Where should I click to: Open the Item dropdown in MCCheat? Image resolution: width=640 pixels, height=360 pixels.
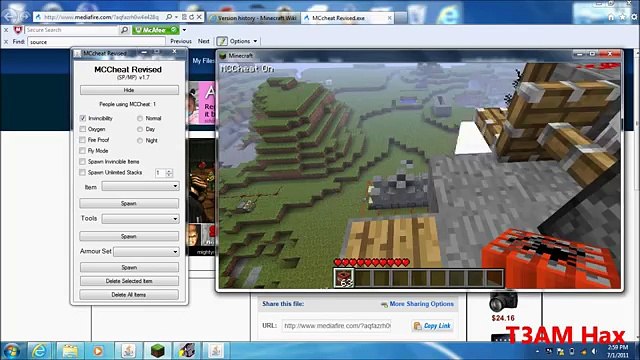[x=140, y=186]
